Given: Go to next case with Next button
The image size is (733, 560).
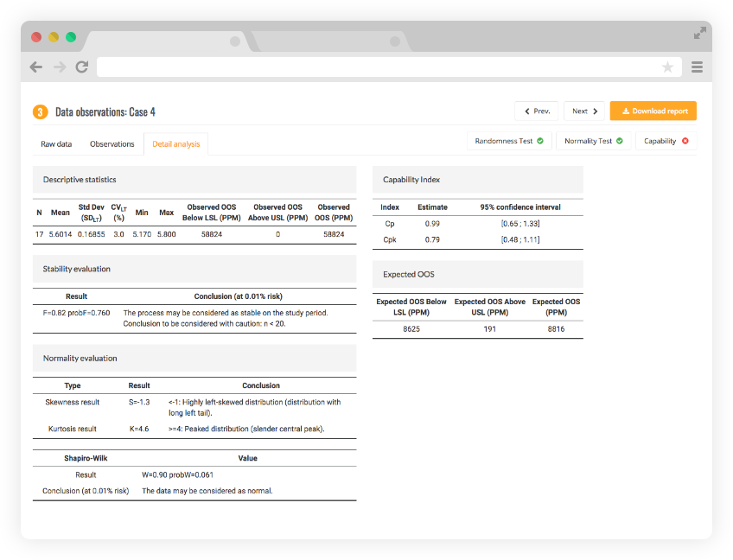Looking at the screenshot, I should click(584, 111).
